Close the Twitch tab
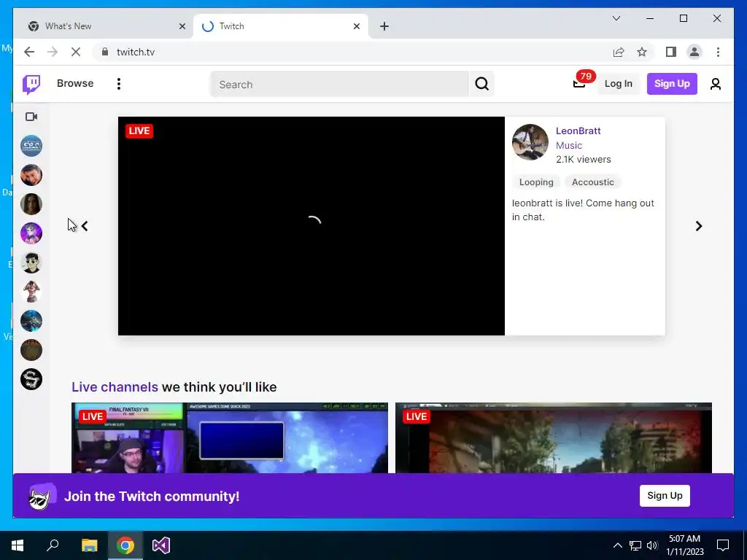747x560 pixels. (x=356, y=26)
